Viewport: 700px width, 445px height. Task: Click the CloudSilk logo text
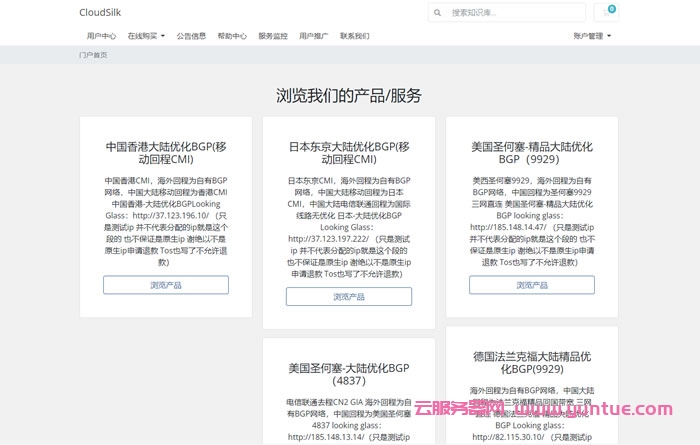(x=100, y=13)
